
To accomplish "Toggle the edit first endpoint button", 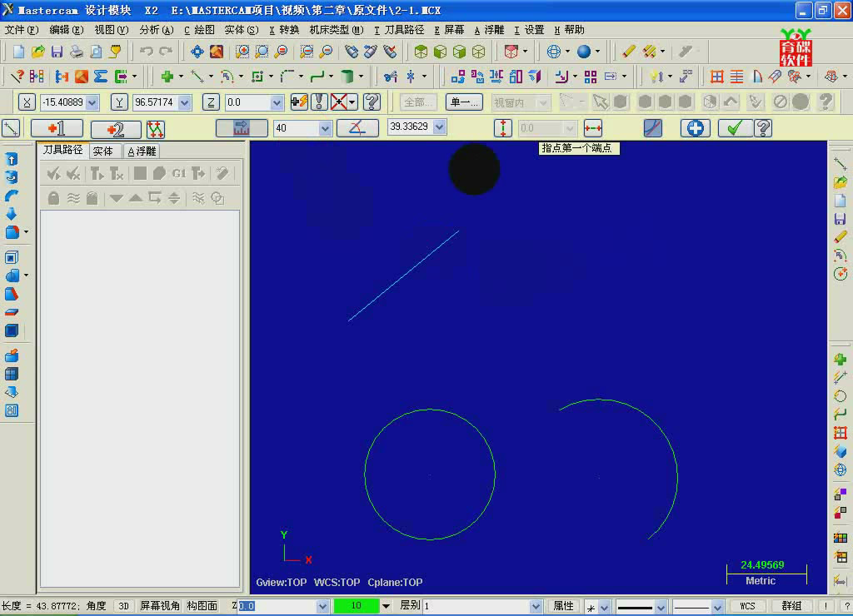I will point(57,129).
